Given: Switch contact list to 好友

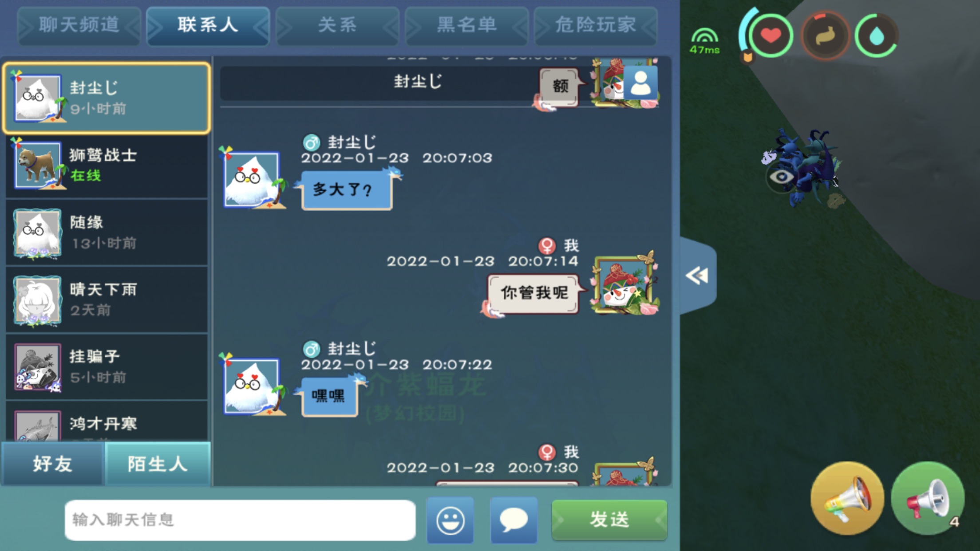Looking at the screenshot, I should pos(52,464).
